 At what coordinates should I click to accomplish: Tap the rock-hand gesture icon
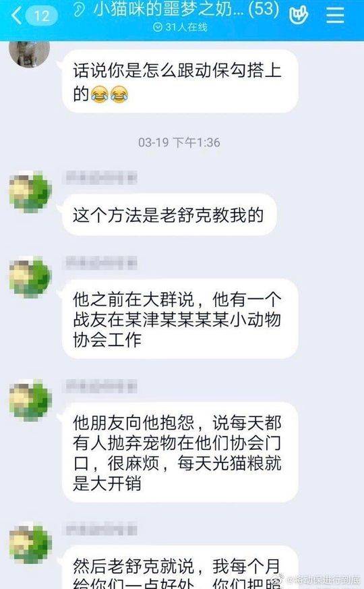[299, 15]
